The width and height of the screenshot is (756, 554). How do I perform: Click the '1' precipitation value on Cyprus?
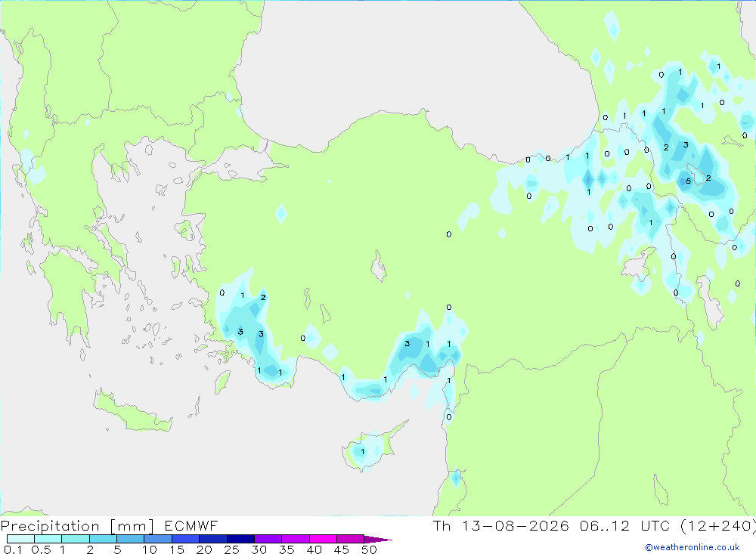363,452
